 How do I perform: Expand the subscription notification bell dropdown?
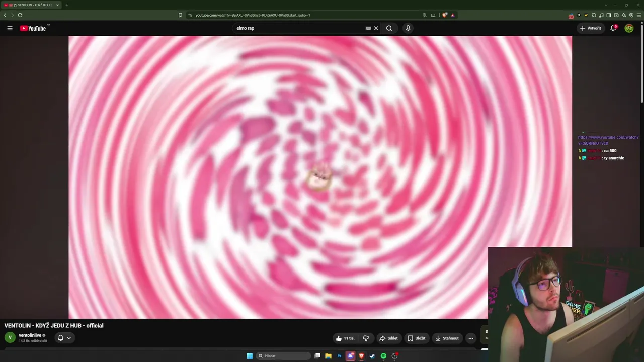tap(64, 338)
